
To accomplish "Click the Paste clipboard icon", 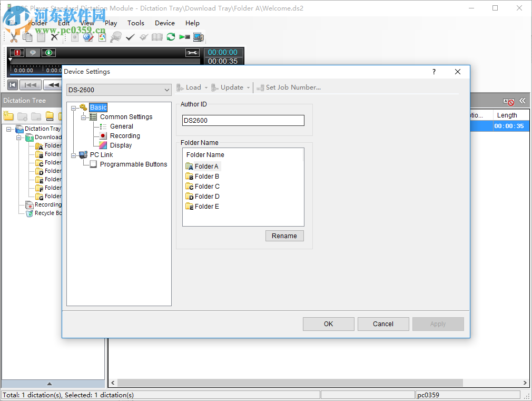I will 41,37.
